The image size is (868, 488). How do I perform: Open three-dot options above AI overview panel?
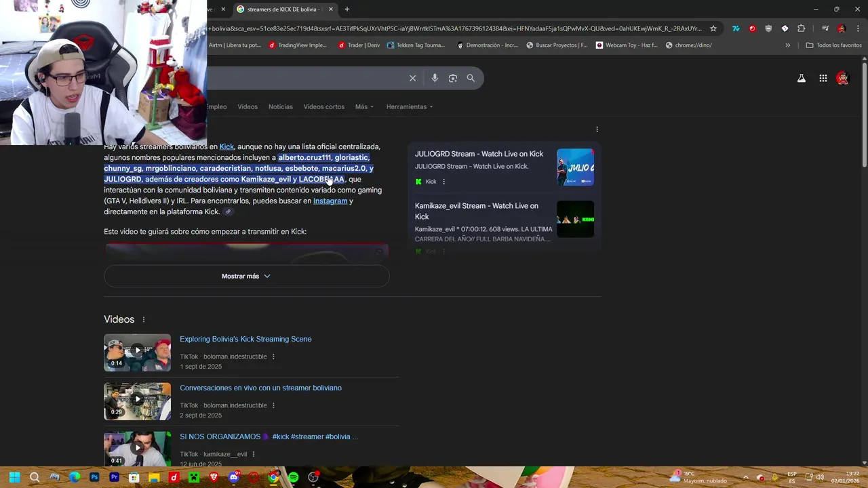click(597, 129)
